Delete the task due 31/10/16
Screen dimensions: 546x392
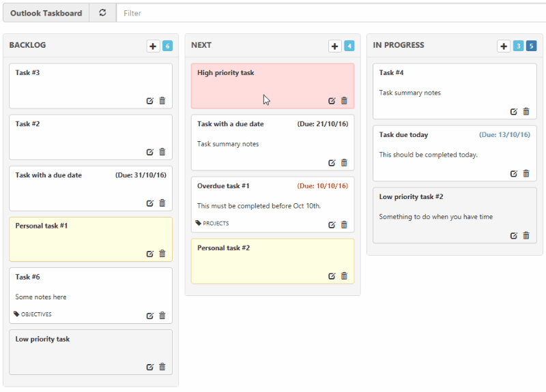coord(162,202)
